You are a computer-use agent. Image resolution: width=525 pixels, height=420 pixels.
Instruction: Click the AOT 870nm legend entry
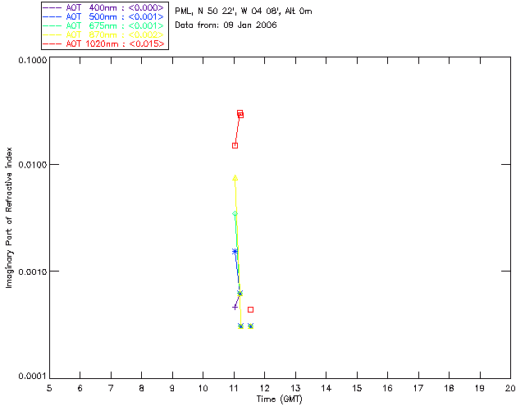pos(103,34)
